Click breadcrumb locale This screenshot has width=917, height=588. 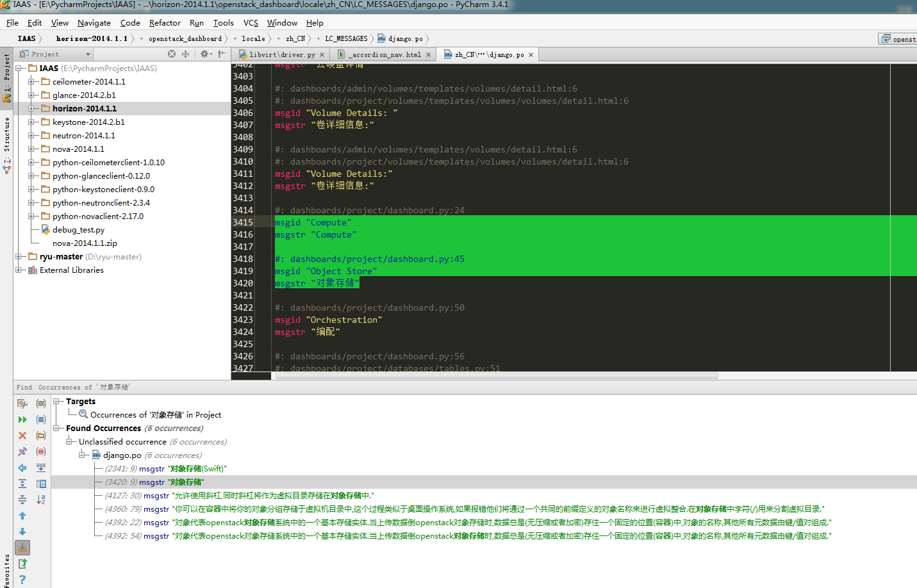253,38
